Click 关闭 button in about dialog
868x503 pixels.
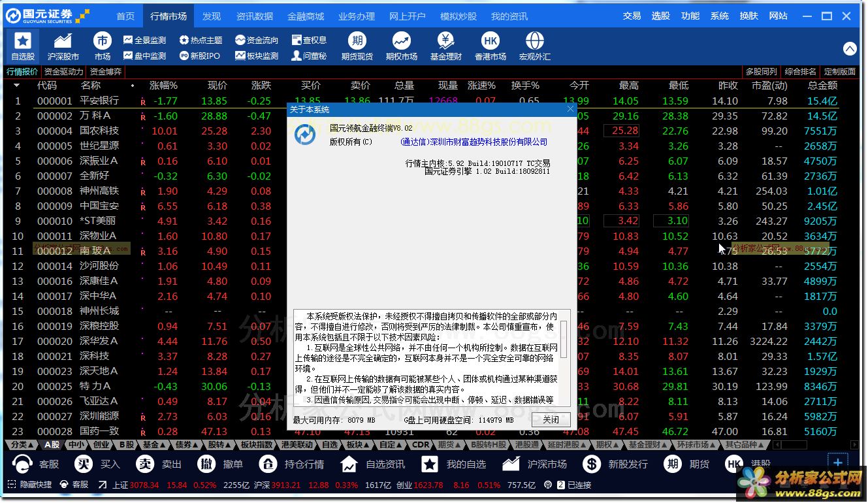551,419
